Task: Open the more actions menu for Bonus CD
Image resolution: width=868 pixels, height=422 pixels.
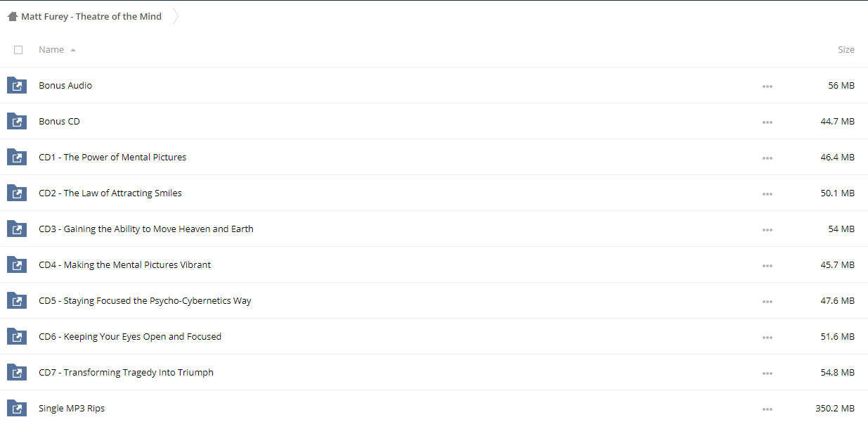Action: point(767,122)
